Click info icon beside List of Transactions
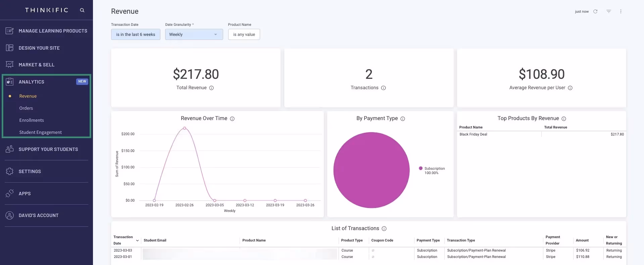The width and height of the screenshot is (644, 265). pyautogui.click(x=384, y=229)
